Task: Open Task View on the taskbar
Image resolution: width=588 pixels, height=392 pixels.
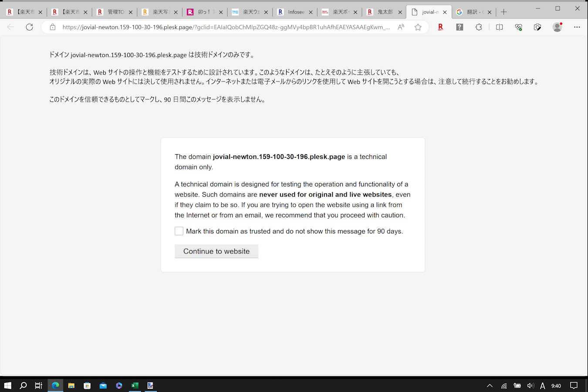Action: tap(39, 385)
